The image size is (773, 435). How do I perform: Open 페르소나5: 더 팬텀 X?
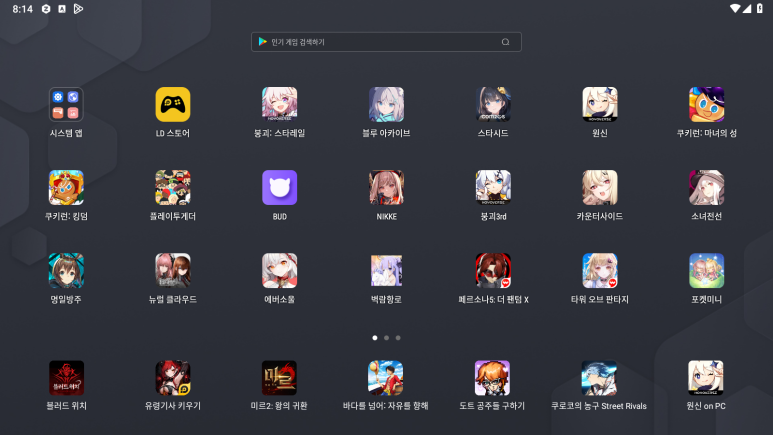[493, 270]
